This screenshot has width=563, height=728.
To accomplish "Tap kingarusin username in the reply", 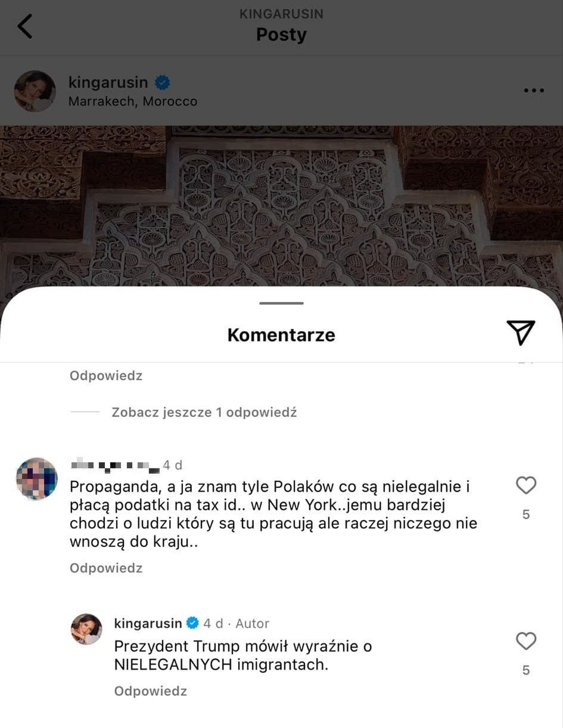I will pos(148,623).
